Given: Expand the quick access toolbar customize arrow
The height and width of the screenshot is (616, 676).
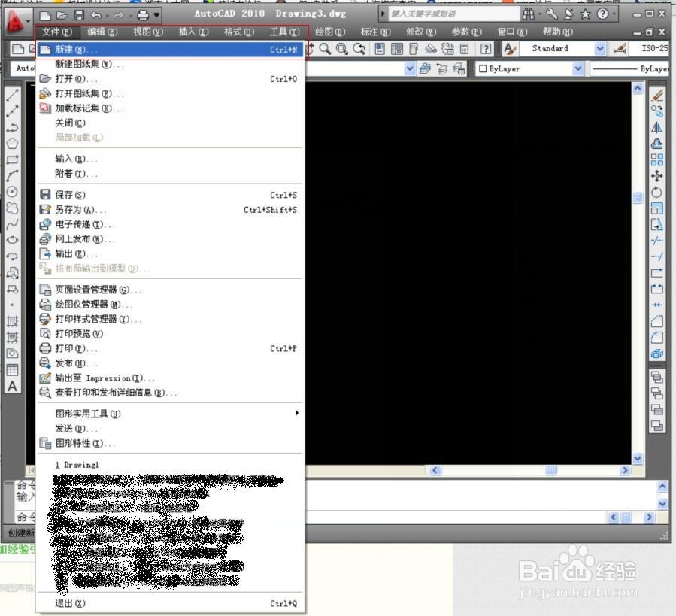Looking at the screenshot, I should pyautogui.click(x=157, y=16).
